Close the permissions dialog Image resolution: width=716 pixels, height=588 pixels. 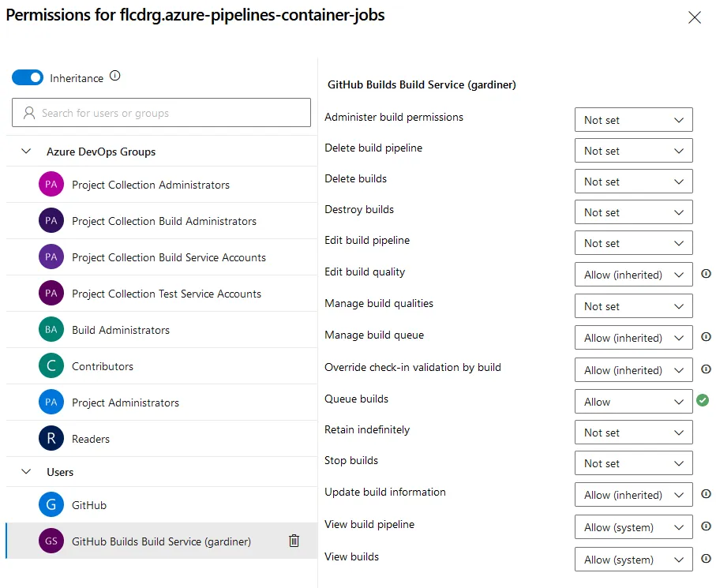(694, 17)
